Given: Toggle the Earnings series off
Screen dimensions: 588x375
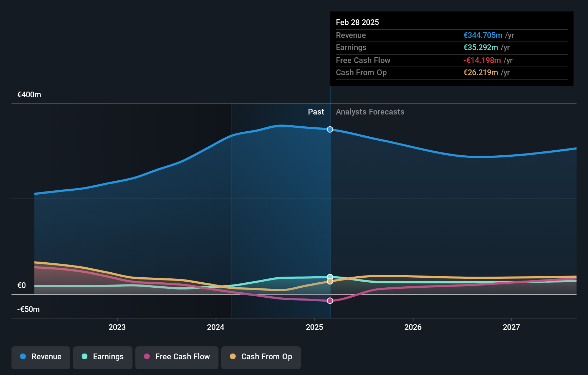Looking at the screenshot, I should coord(102,357).
